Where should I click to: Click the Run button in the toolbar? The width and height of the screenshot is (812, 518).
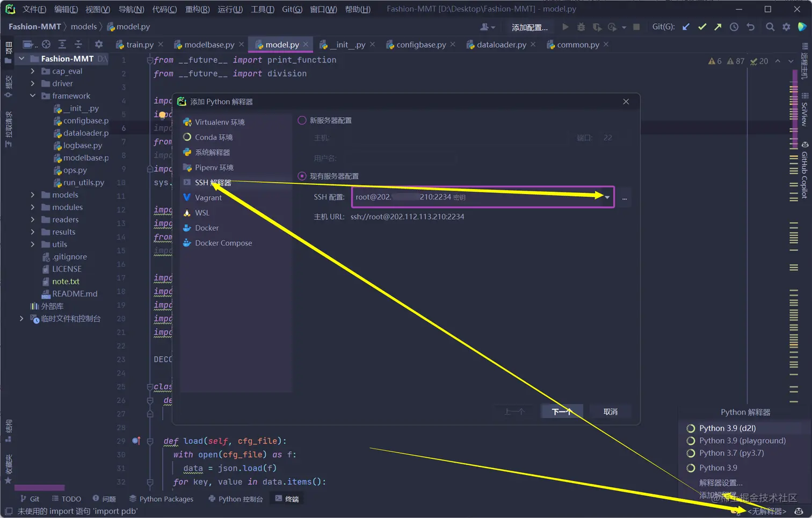coord(565,27)
